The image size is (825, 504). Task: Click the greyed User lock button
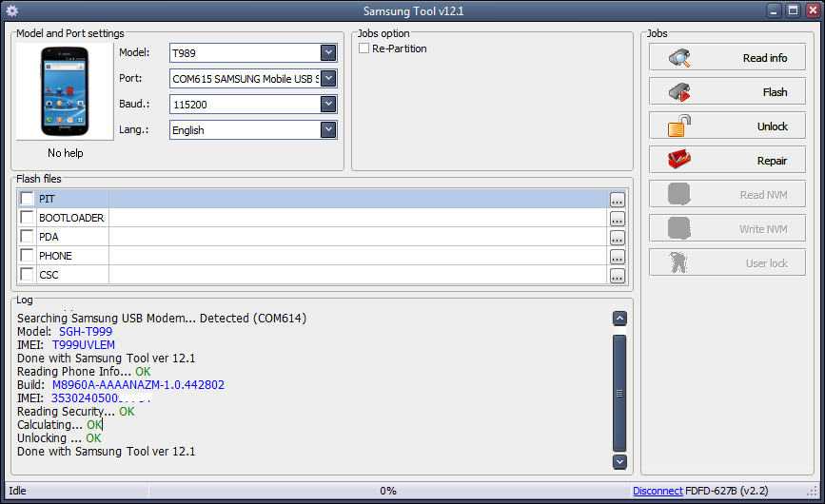tap(727, 262)
